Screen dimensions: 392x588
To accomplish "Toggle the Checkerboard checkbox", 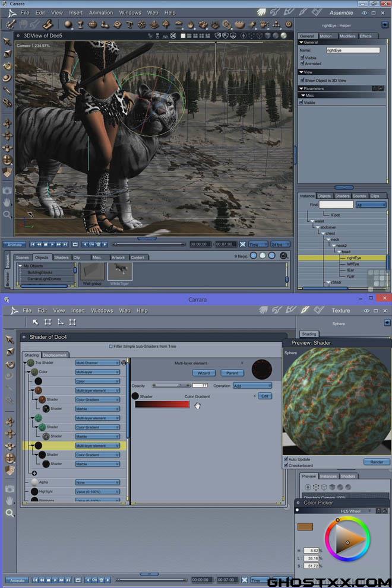I will tap(286, 465).
